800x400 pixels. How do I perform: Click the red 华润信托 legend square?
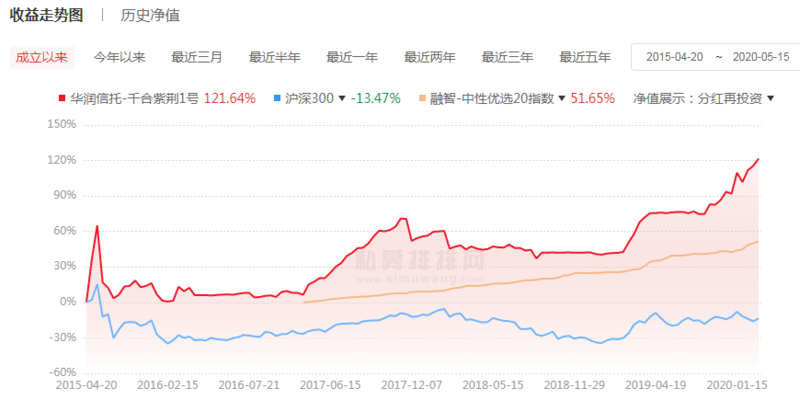pyautogui.click(x=62, y=99)
